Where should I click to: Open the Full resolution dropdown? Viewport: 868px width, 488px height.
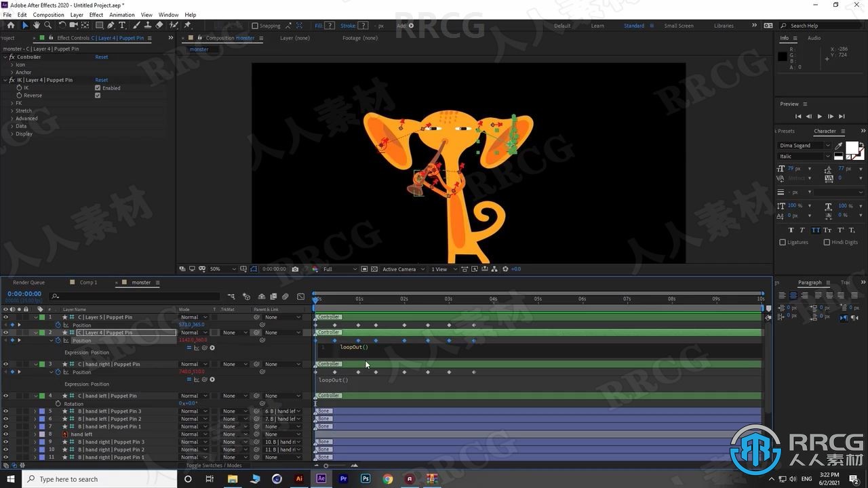[340, 269]
